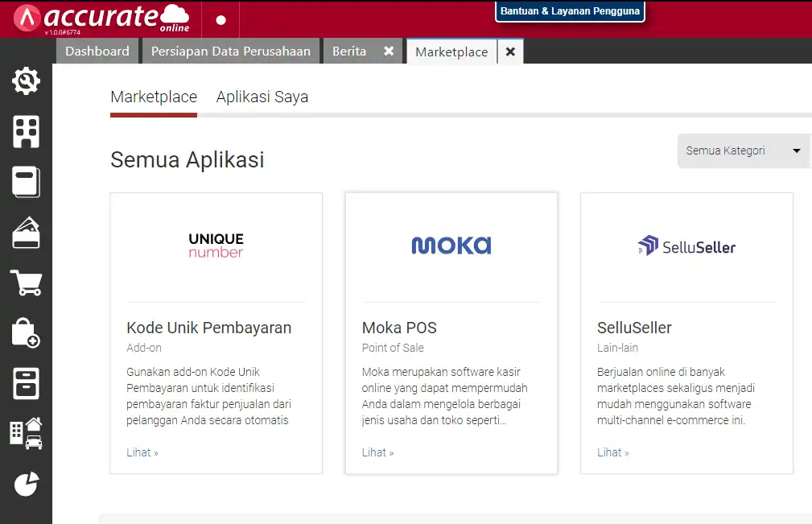Screen dimensions: 812x524
Task: Click Lihat link for Moka POS
Action: pos(377,452)
